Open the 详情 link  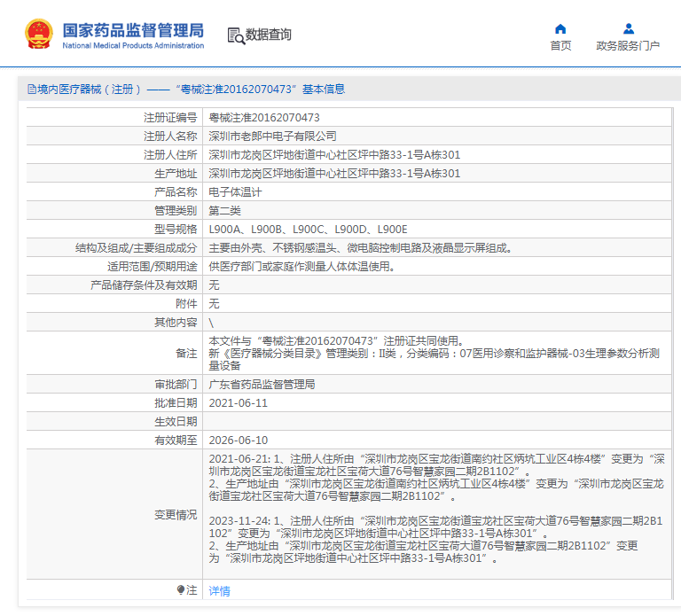[x=219, y=590]
